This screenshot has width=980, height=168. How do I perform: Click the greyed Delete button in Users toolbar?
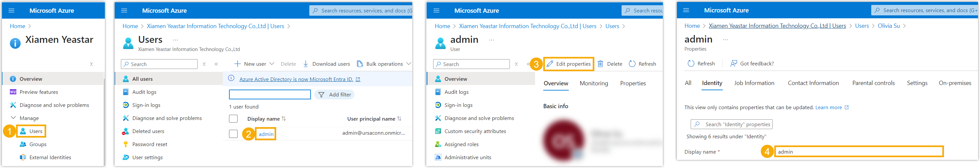[x=288, y=64]
